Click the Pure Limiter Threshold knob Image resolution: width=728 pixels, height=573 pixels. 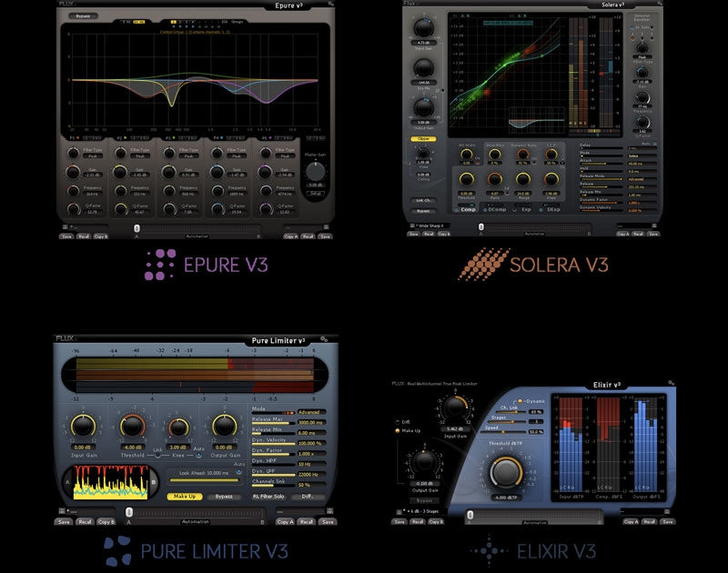coord(132,427)
